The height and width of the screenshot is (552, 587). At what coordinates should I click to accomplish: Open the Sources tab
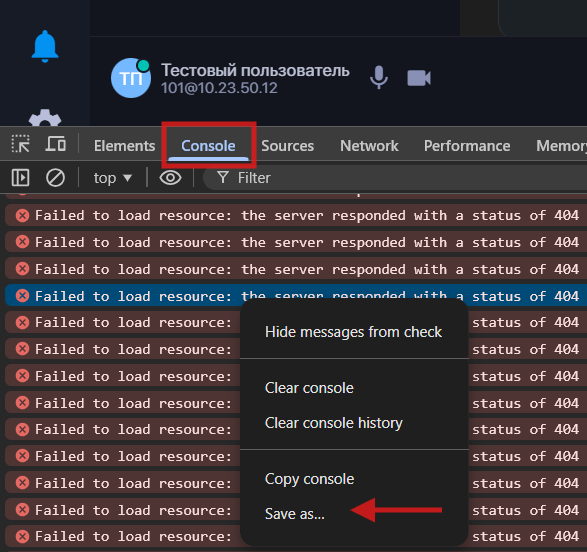tap(288, 146)
